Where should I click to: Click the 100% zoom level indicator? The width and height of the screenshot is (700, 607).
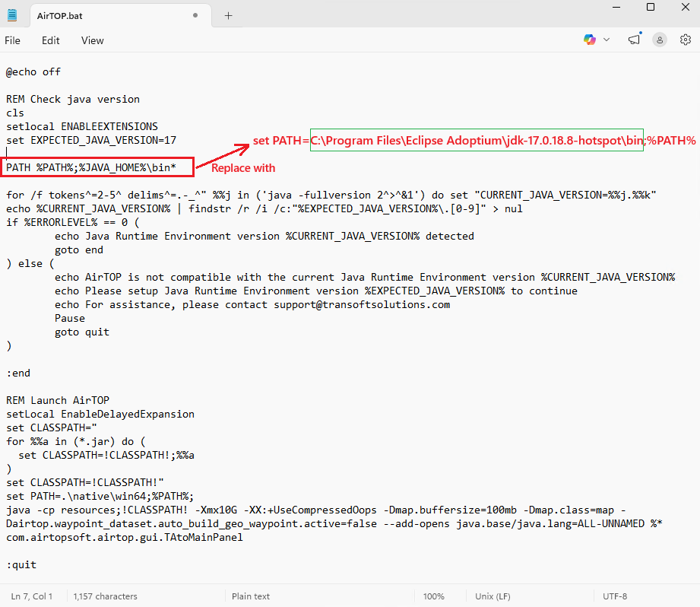click(x=433, y=596)
